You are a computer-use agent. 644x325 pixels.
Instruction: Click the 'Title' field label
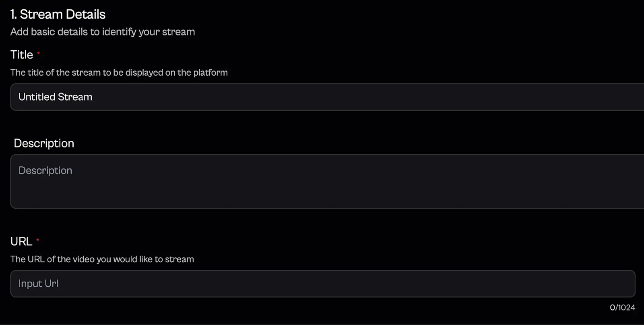[x=22, y=55]
